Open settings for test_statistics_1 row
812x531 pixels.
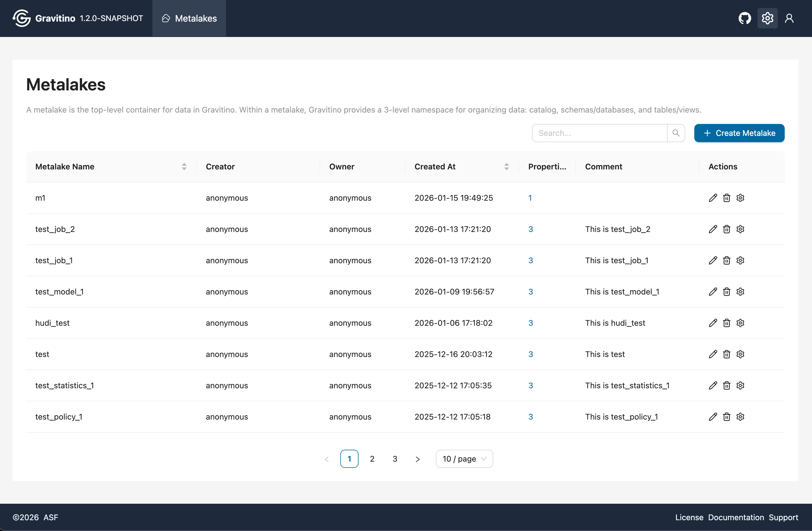[740, 385]
